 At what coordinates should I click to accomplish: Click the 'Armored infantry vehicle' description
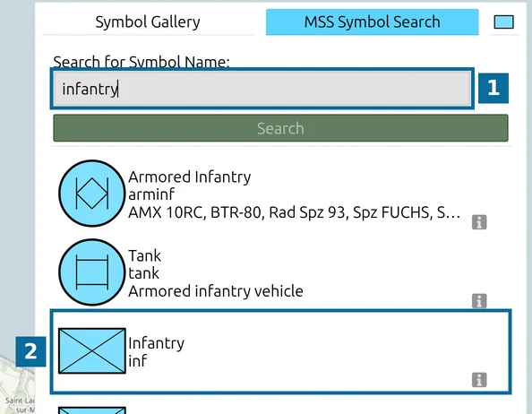tap(216, 291)
